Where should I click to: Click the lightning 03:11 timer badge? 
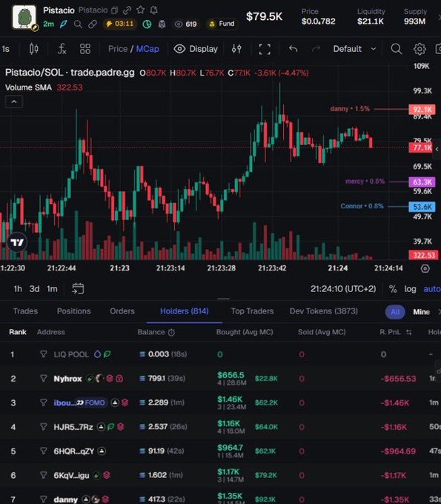(x=119, y=24)
